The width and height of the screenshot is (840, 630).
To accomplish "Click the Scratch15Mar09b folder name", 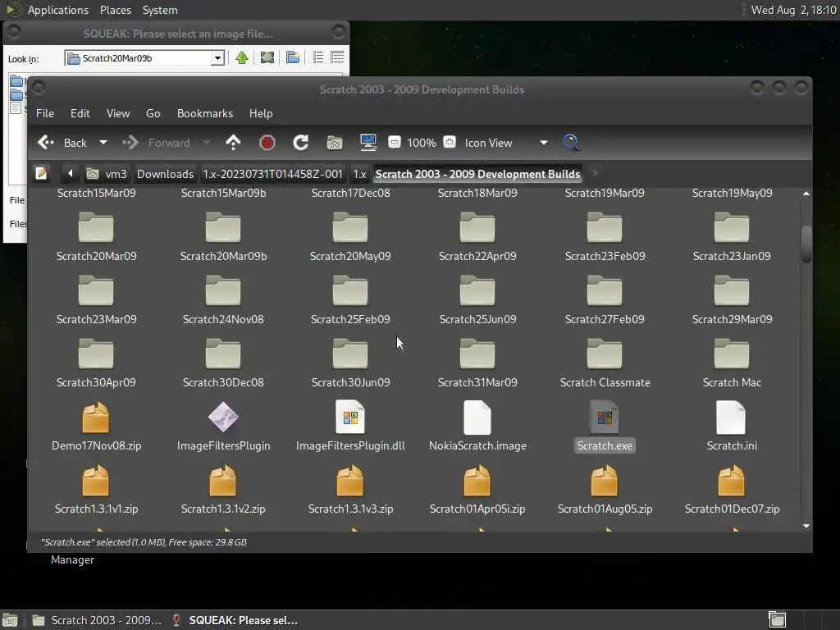I will pyautogui.click(x=223, y=193).
